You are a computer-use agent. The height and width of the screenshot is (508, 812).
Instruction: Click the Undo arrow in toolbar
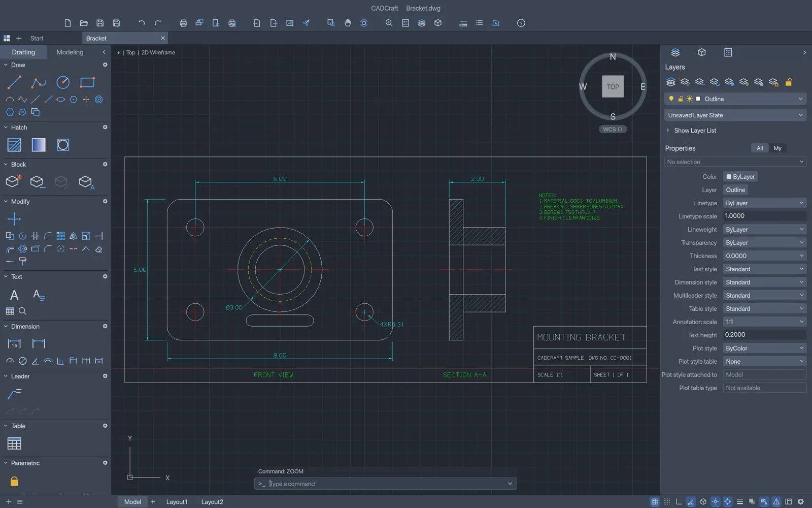click(142, 23)
